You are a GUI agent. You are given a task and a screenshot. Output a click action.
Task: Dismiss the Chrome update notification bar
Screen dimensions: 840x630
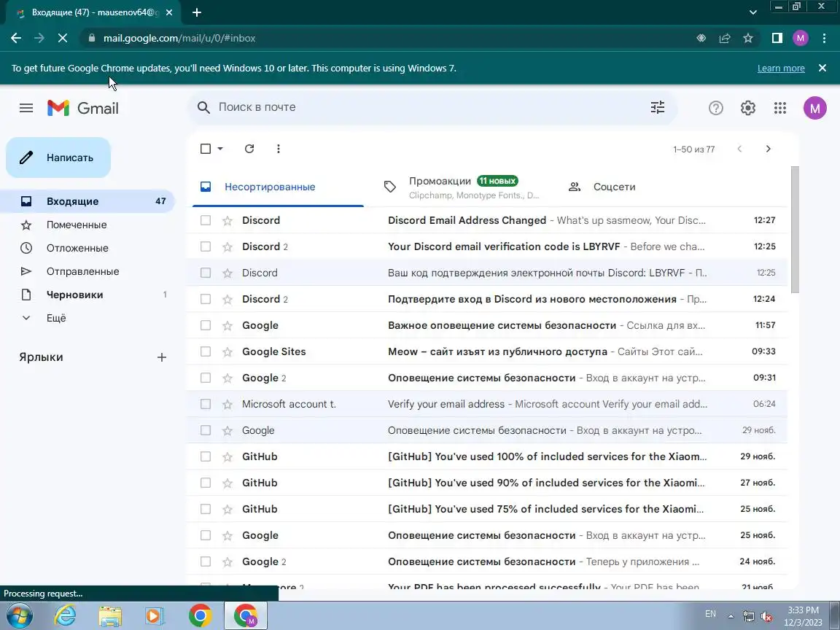pos(822,68)
